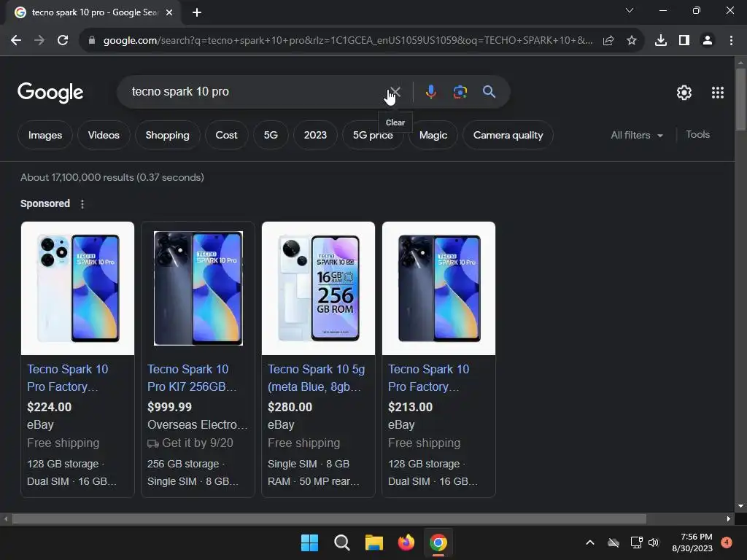Open Chrome profile menu
This screenshot has width=747, height=560.
point(708,41)
